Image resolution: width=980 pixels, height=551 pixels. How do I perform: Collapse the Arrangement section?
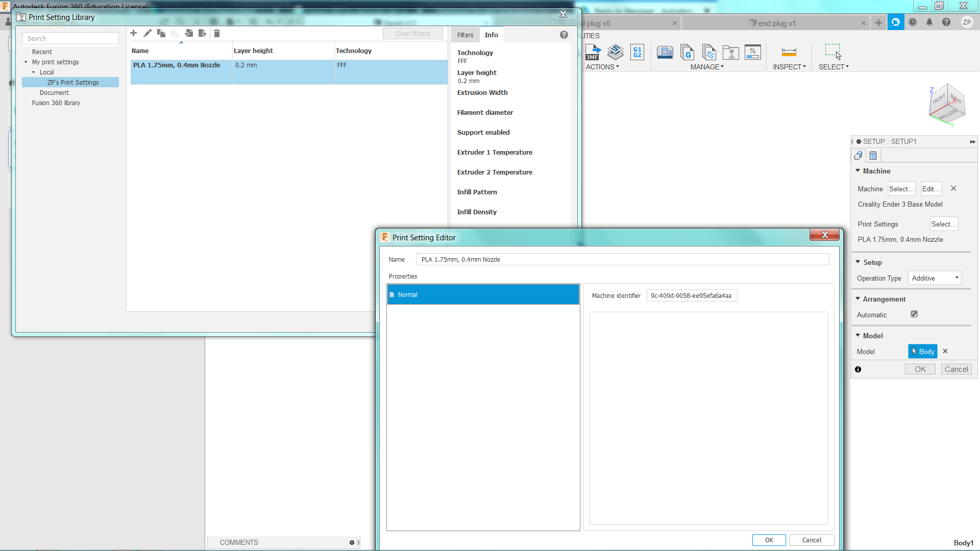coord(858,299)
